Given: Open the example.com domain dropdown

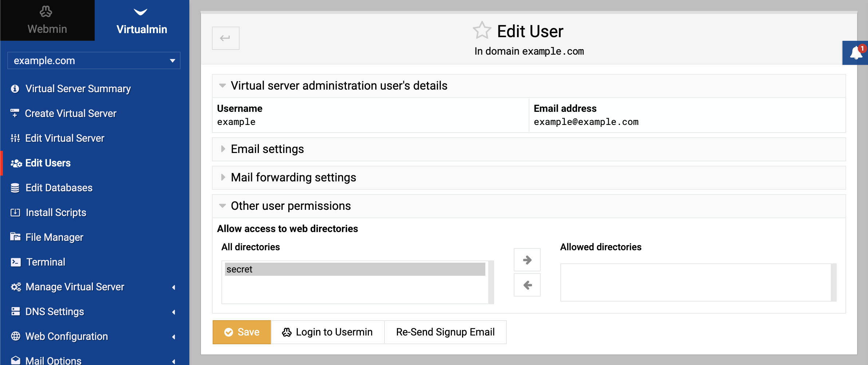Looking at the screenshot, I should [x=94, y=60].
